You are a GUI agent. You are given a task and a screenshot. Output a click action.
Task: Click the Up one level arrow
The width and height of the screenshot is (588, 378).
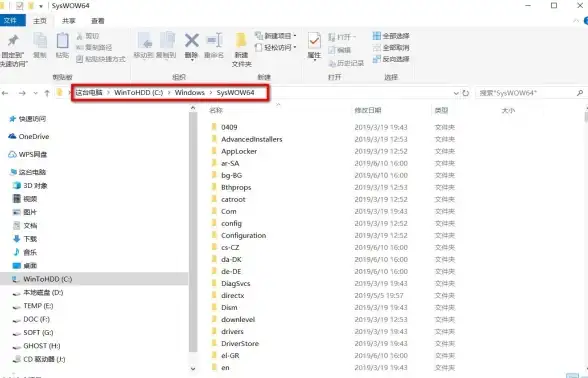47,93
